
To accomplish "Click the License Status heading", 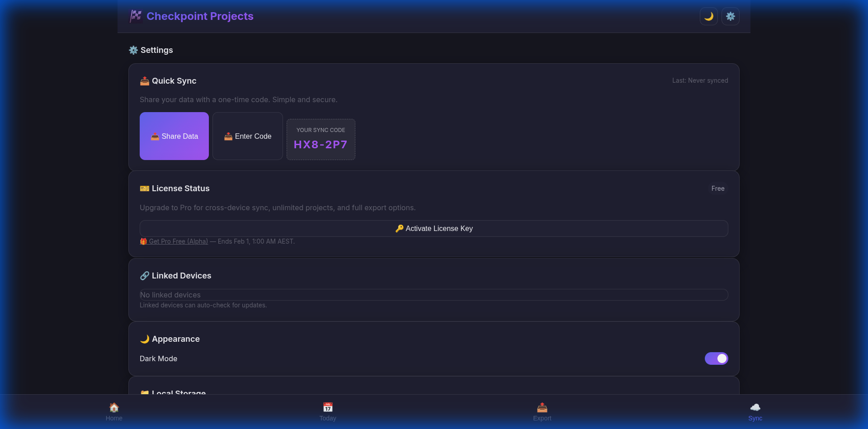I will click(x=175, y=189).
